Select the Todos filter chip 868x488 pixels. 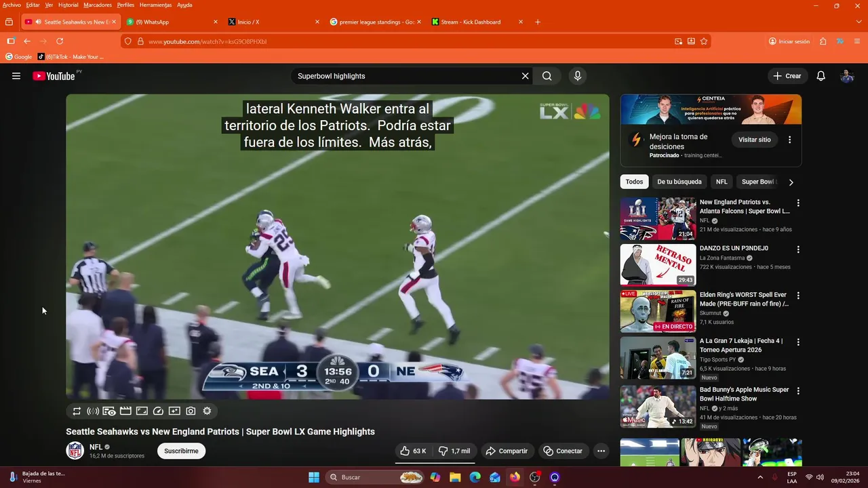tap(634, 182)
